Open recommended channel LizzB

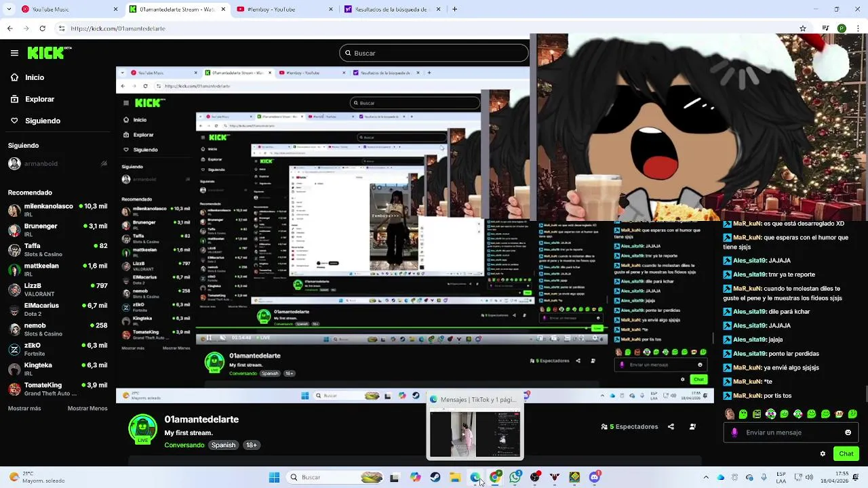tap(57, 289)
